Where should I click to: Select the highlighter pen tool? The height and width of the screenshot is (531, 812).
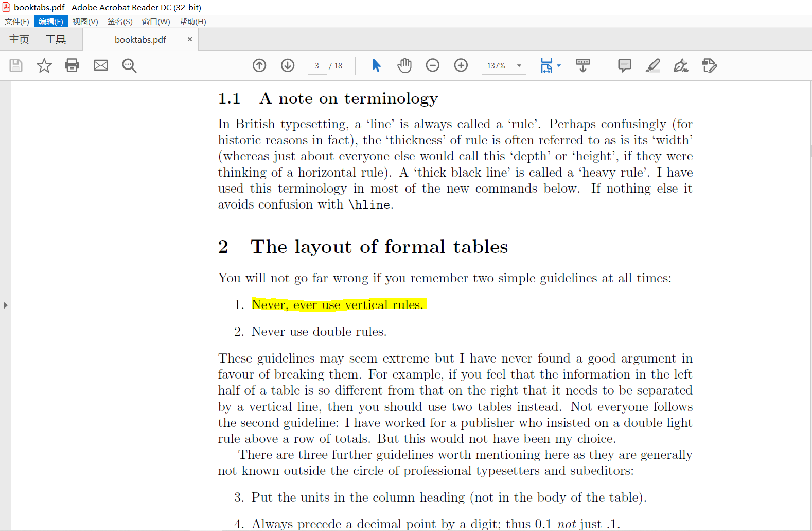(x=653, y=65)
